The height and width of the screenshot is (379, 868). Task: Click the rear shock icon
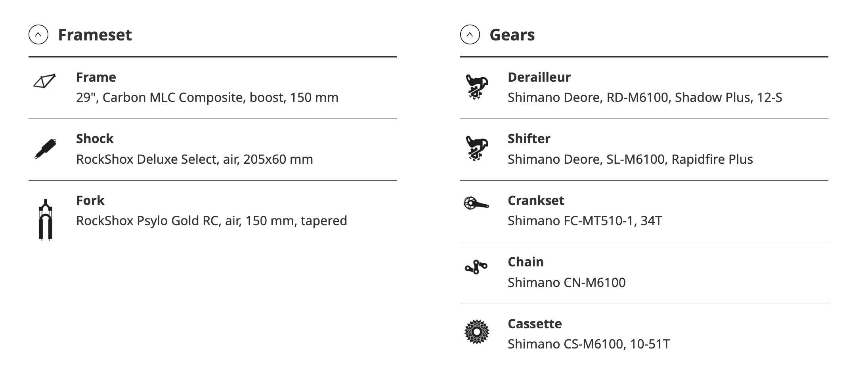click(x=46, y=149)
